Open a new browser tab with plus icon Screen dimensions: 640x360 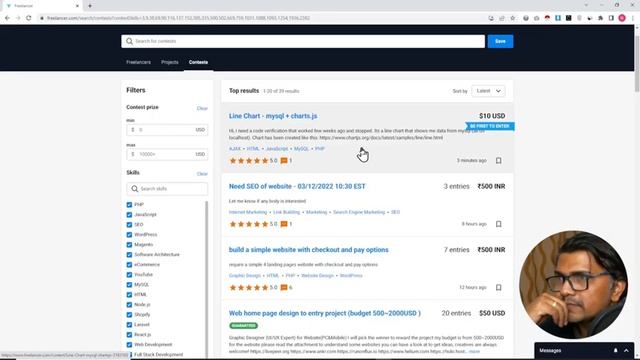pyautogui.click(x=90, y=6)
